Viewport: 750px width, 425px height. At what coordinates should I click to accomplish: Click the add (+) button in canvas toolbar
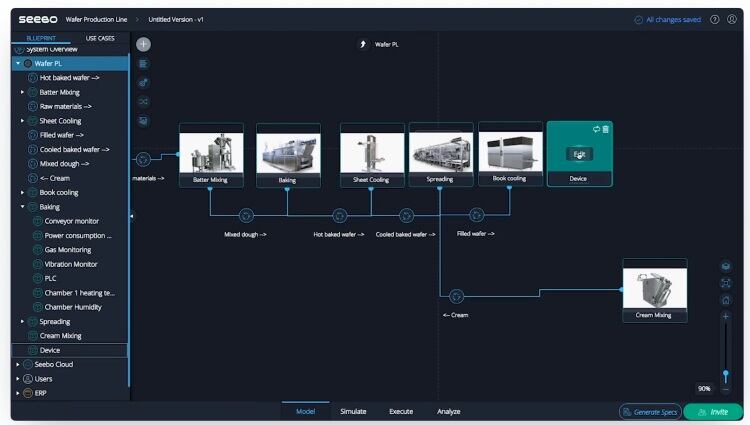pyautogui.click(x=144, y=44)
